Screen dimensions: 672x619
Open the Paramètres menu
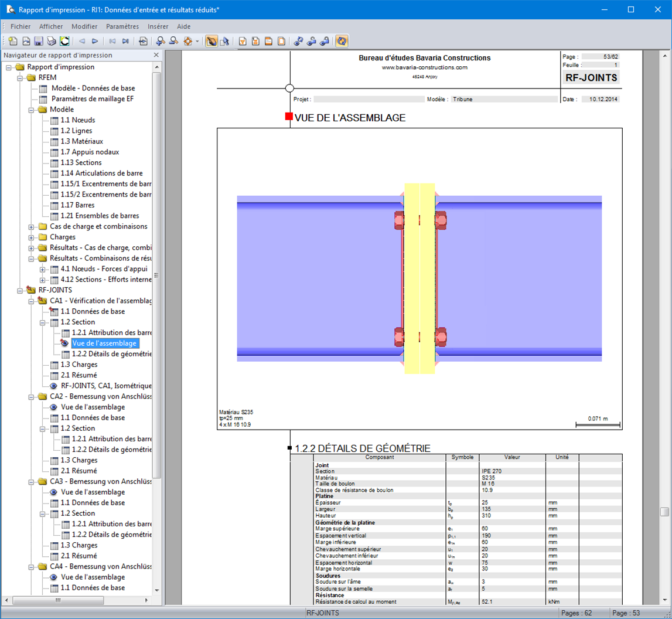tap(122, 26)
